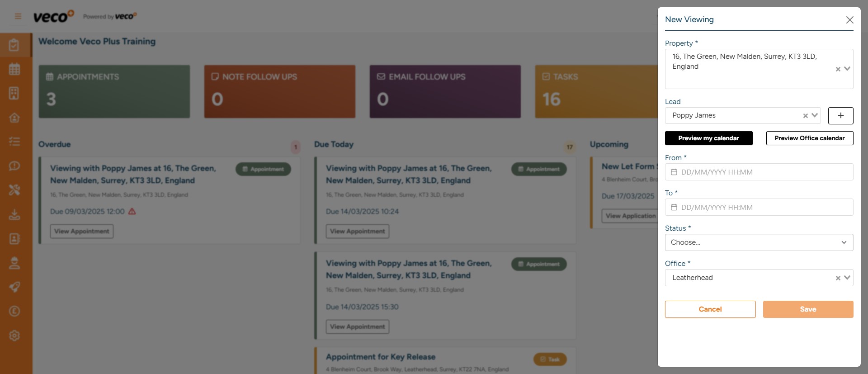Click the Appointment badge on the 10:24 viewing
The height and width of the screenshot is (374, 868).
point(539,169)
